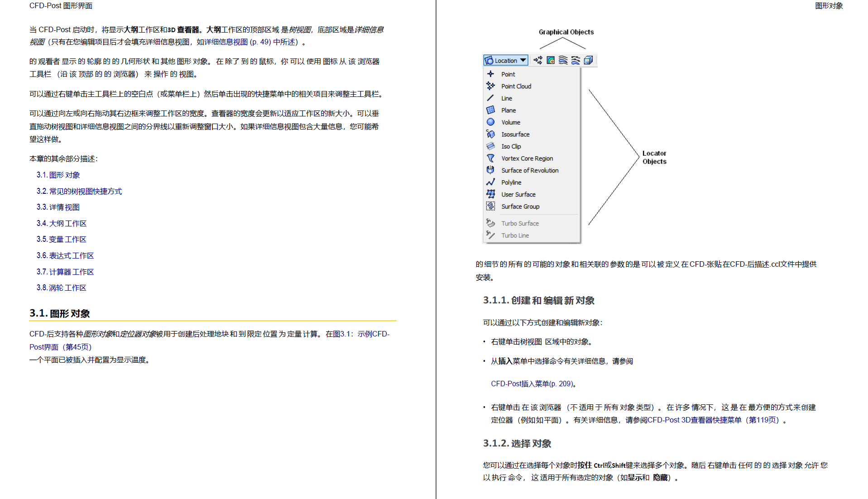The width and height of the screenshot is (868, 499).
Task: Click the Isosurface icon in the list
Action: 490,134
